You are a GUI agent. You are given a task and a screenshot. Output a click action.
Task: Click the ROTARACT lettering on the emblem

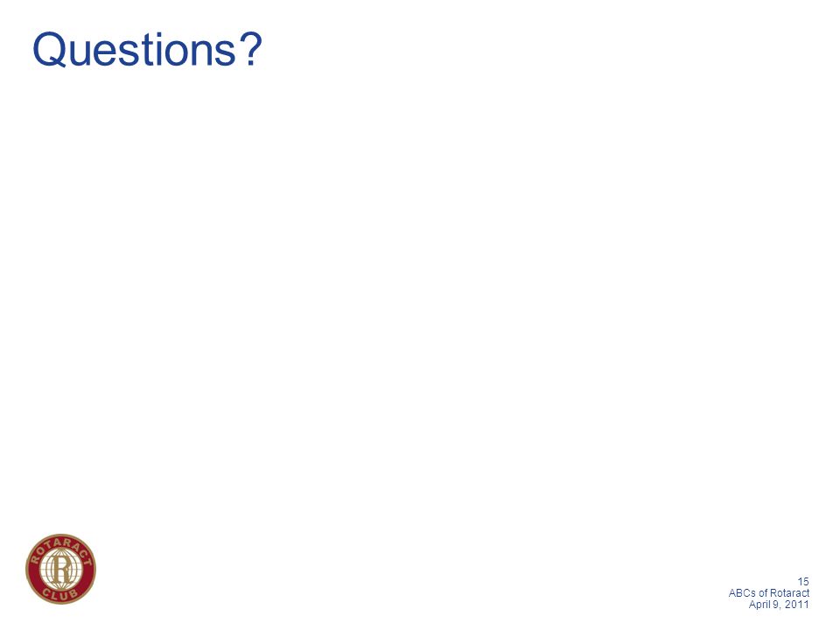coord(61,549)
